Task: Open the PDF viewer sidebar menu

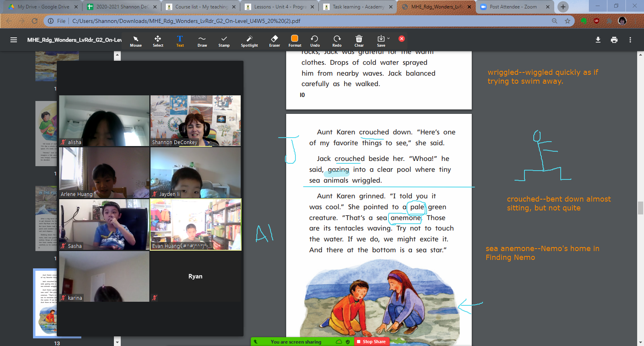Action: 14,40
